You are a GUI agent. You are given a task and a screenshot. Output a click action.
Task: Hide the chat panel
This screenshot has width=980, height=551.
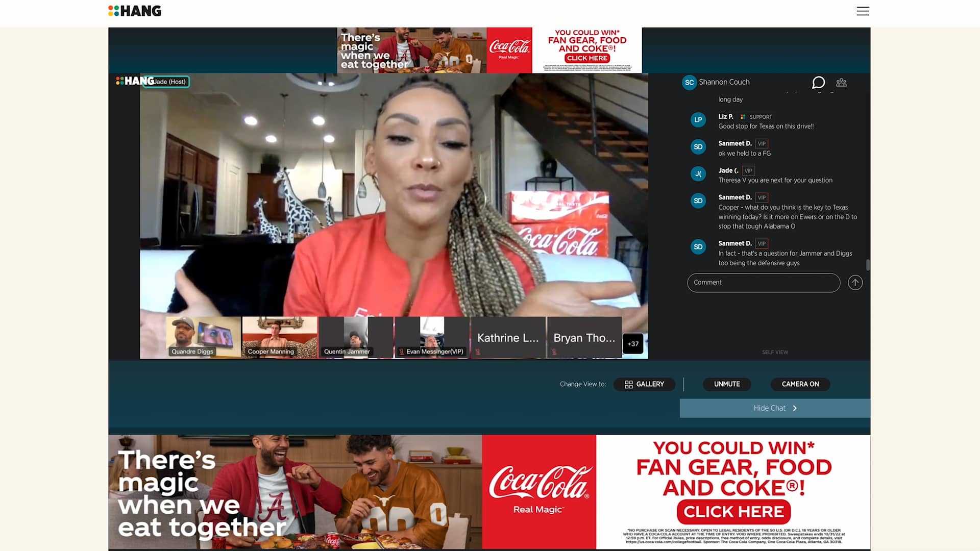point(769,408)
